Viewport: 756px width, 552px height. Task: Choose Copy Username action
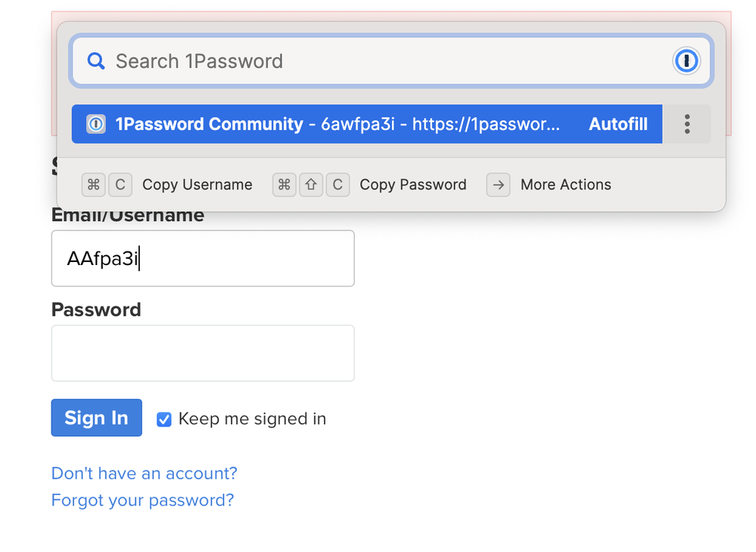[197, 185]
